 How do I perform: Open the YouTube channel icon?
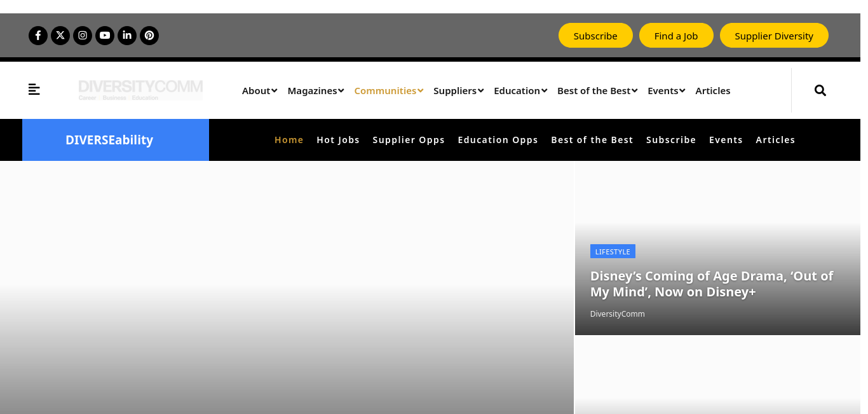point(105,36)
